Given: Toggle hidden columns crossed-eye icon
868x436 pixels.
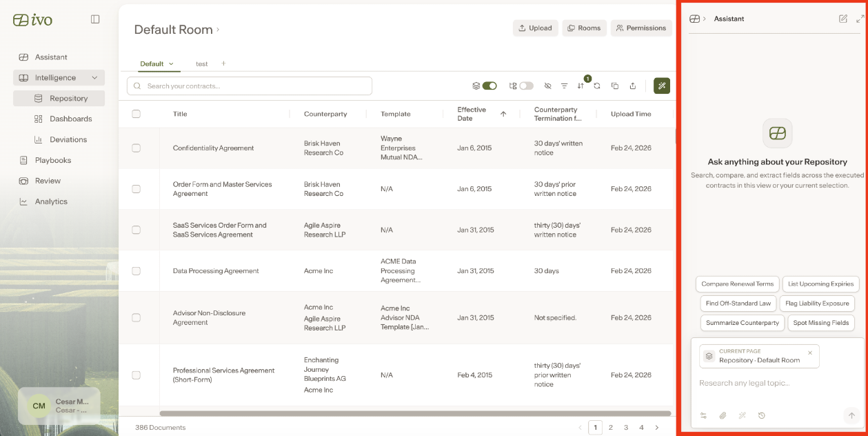Looking at the screenshot, I should coord(547,86).
